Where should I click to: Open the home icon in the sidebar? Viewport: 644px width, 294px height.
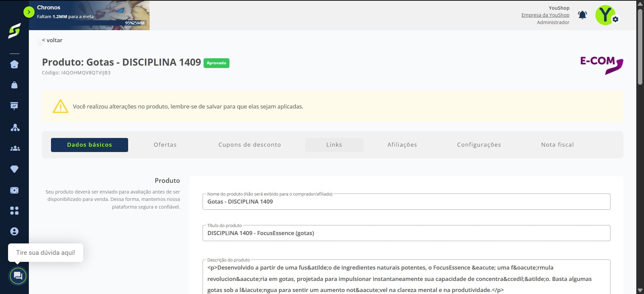click(14, 64)
